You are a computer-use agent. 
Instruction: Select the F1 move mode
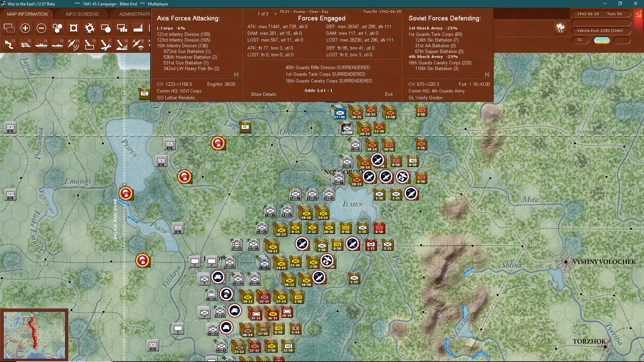[9, 44]
